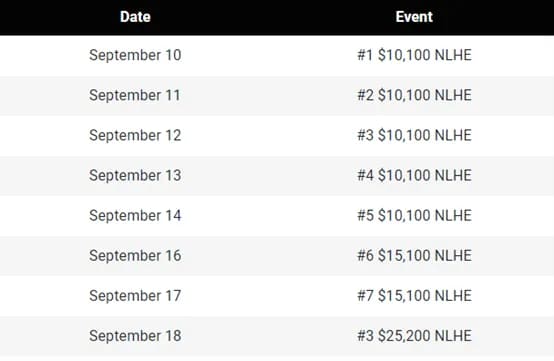The image size is (554, 361).
Task: Select the #6 $15,100 NLHE event
Action: 414,255
